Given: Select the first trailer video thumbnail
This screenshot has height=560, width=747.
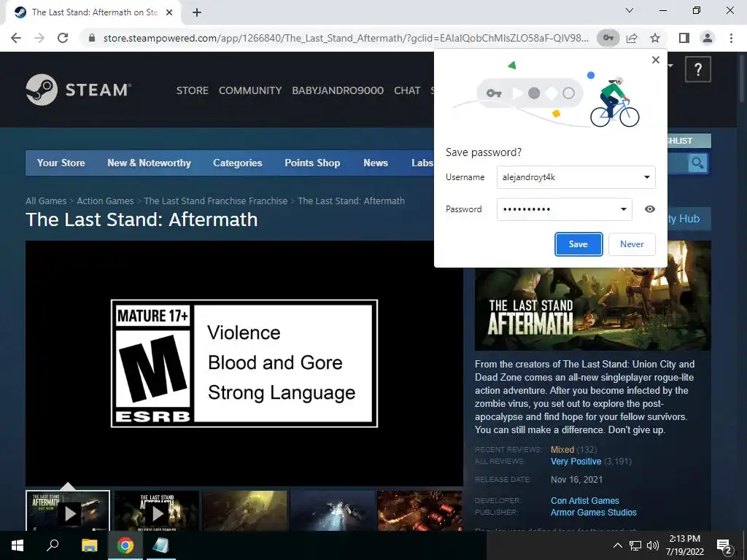Looking at the screenshot, I should 68,510.
